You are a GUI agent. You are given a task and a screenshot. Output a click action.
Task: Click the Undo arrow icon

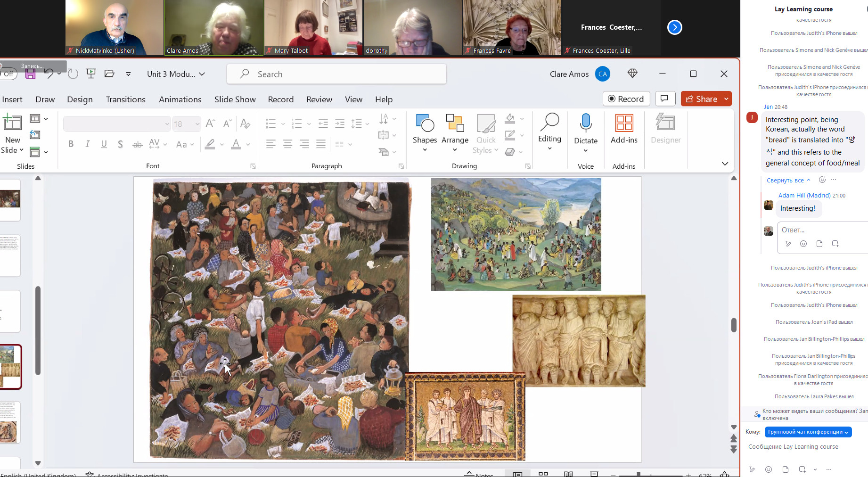49,74
